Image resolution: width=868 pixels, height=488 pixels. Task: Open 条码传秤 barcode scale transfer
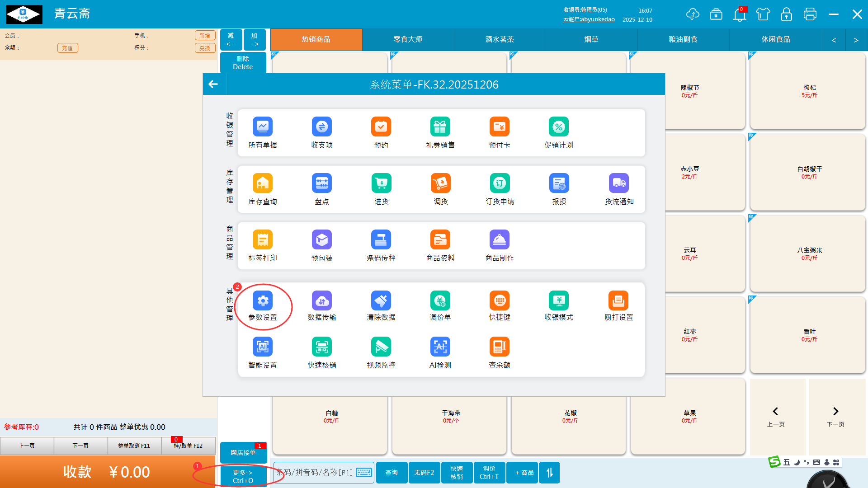coord(381,240)
